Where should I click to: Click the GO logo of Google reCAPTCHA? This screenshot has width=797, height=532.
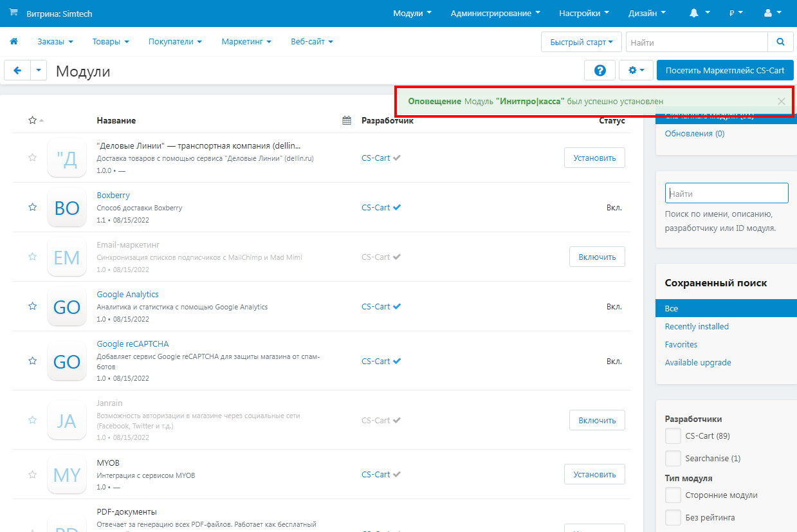67,361
